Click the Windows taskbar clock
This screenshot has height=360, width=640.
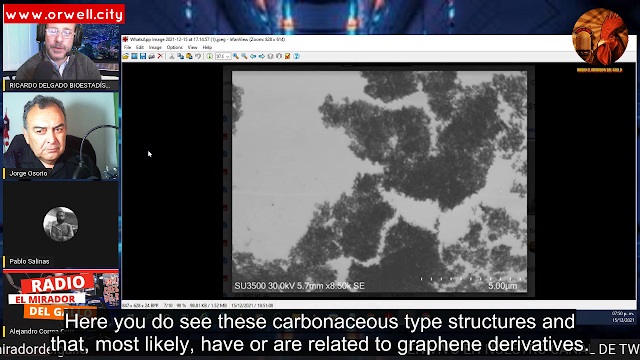pyautogui.click(x=623, y=317)
